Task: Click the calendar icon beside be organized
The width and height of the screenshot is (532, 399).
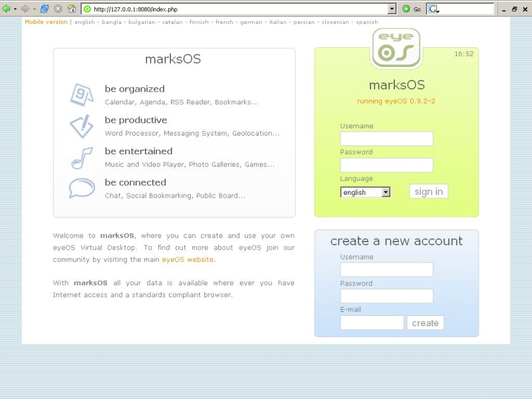Action: (x=81, y=94)
